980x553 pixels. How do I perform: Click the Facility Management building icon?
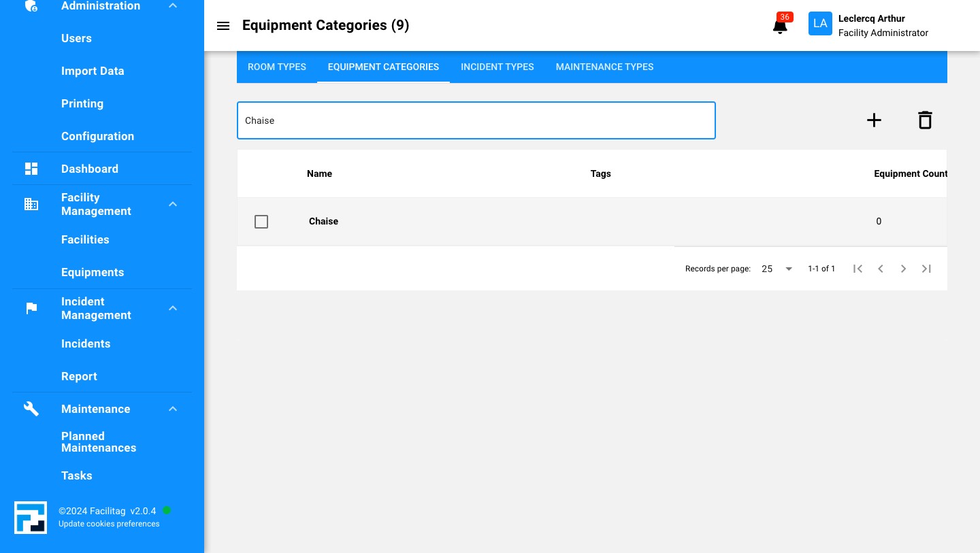click(31, 204)
